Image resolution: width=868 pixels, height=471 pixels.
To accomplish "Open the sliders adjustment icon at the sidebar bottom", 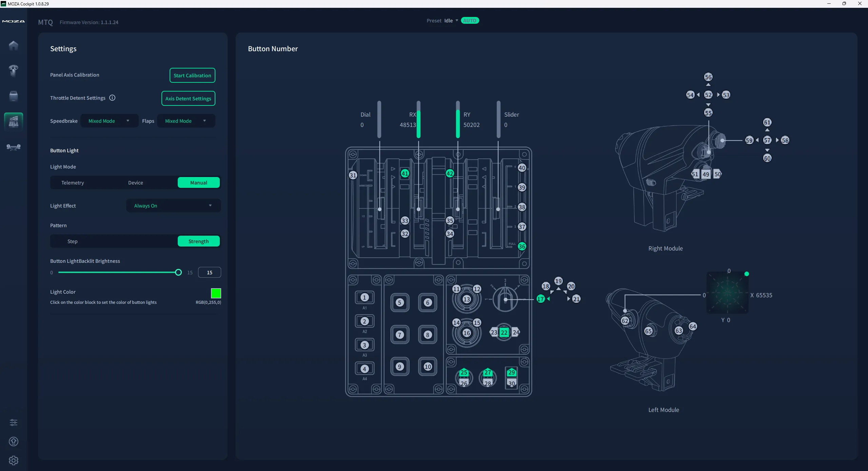I will pyautogui.click(x=13, y=423).
